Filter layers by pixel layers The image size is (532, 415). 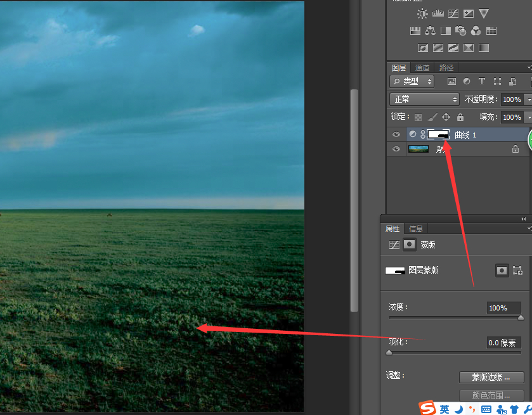tap(451, 81)
